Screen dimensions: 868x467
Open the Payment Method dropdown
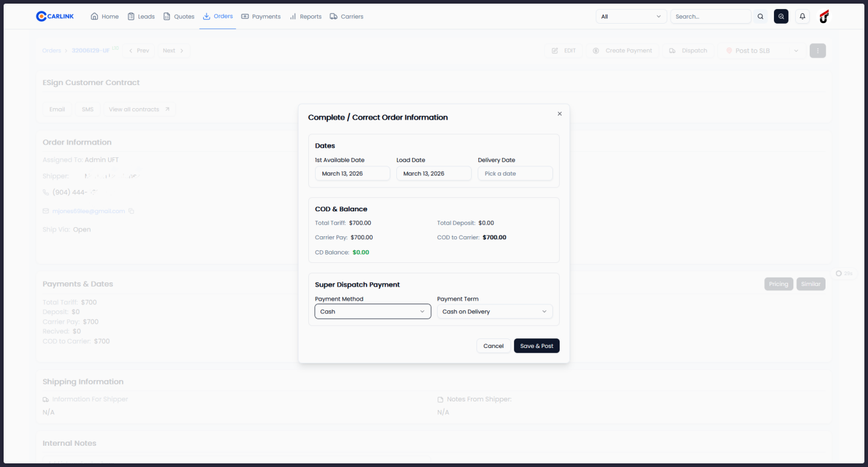click(x=373, y=311)
